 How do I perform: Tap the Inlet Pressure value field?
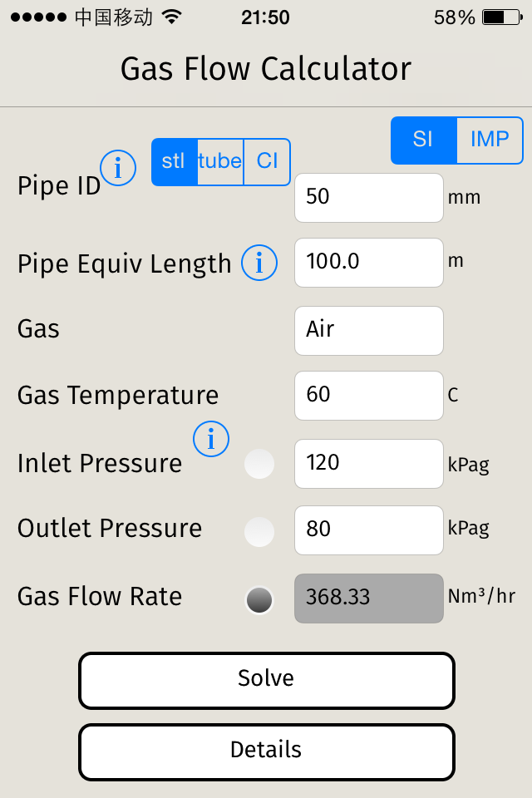point(369,464)
